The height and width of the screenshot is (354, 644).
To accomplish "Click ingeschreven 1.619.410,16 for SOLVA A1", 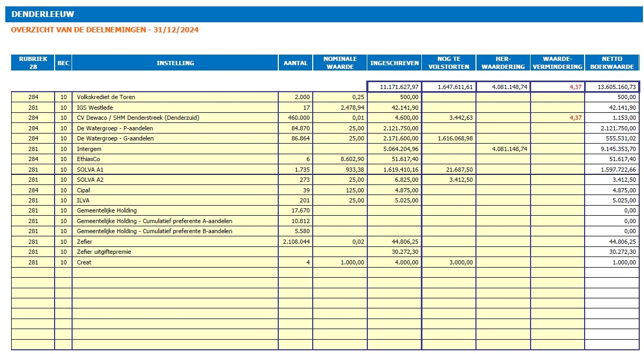I will [x=394, y=170].
